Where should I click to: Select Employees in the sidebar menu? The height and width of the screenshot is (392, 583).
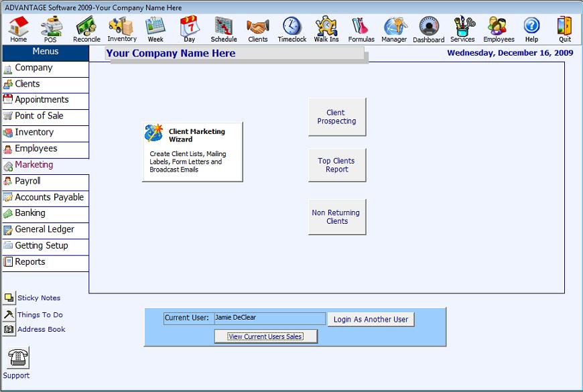pyautogui.click(x=46, y=150)
